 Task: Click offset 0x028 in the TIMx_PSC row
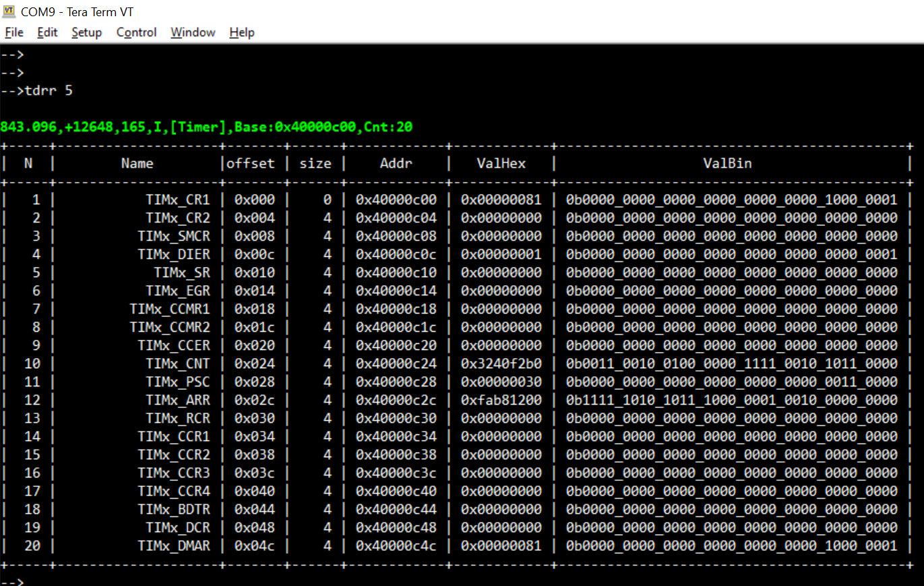(255, 382)
